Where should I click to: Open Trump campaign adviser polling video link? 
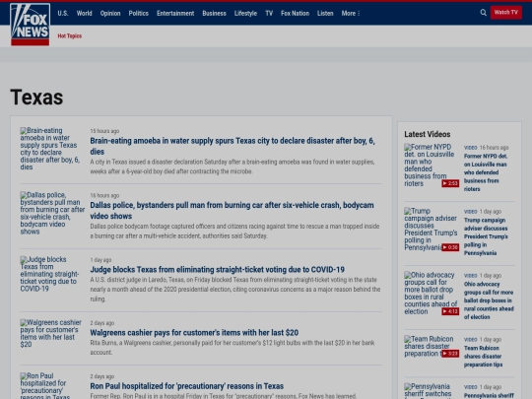pos(486,236)
